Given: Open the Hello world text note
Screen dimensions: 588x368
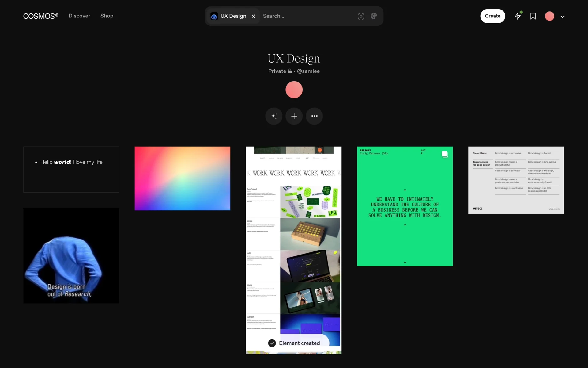Looking at the screenshot, I should [x=71, y=169].
